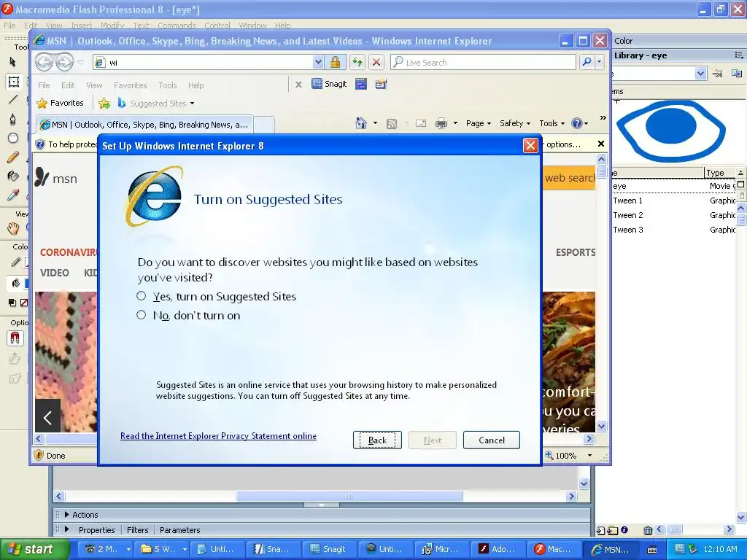Open the Page dropdown menu

tap(479, 123)
